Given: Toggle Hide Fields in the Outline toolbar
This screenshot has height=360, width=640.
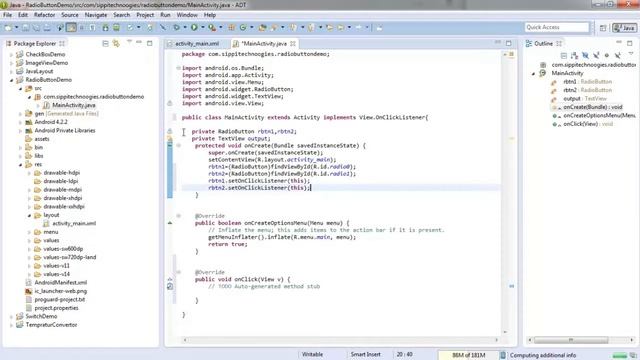Looking at the screenshot, I should [x=585, y=56].
